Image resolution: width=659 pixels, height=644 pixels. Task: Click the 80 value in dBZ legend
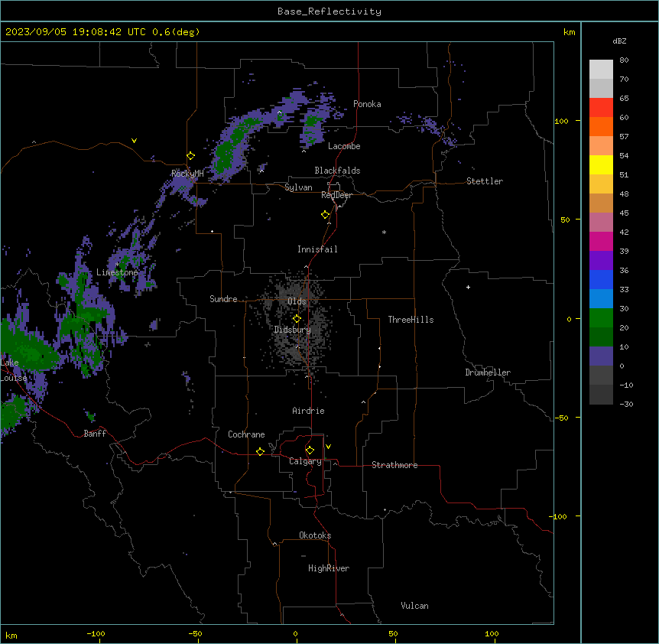[x=624, y=60]
